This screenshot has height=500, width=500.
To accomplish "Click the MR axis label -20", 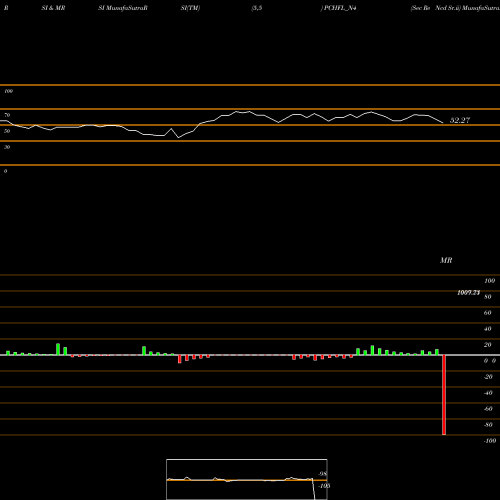I will (x=488, y=377).
